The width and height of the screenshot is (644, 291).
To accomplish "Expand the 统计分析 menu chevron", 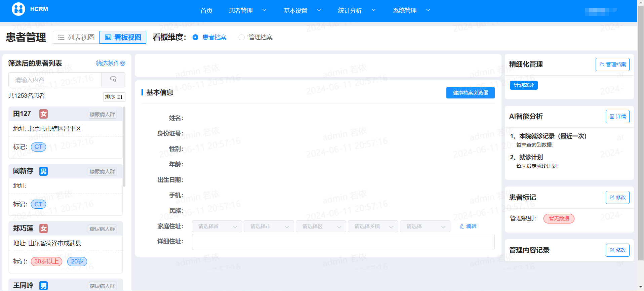I will click(x=373, y=10).
